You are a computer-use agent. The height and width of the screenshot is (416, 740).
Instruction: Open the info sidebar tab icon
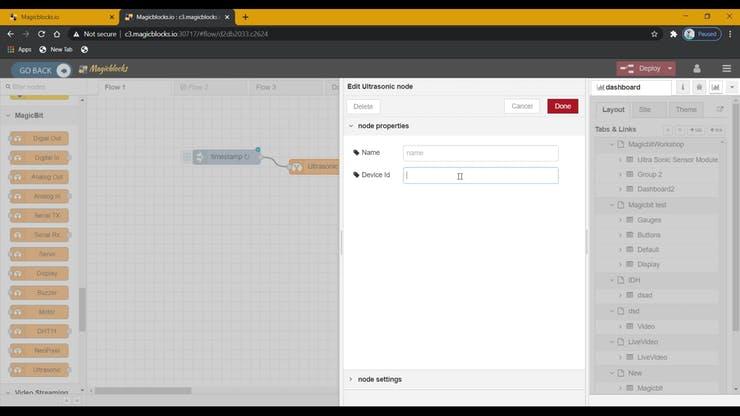coord(683,87)
